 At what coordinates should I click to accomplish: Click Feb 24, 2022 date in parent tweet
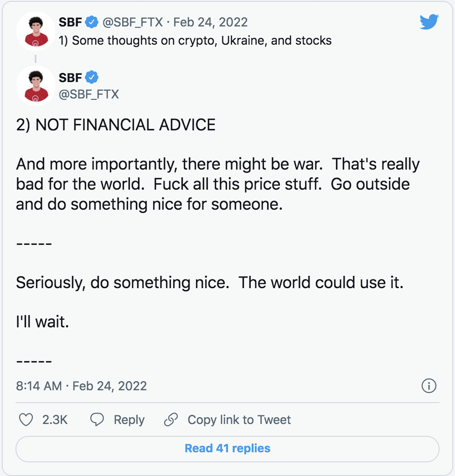(210, 21)
